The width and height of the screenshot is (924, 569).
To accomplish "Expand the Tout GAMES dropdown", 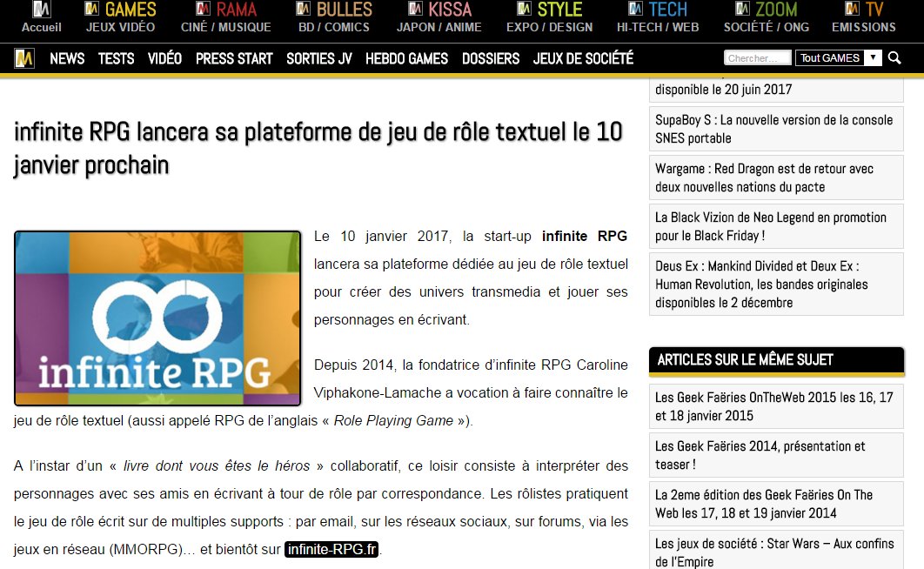I will 838,57.
